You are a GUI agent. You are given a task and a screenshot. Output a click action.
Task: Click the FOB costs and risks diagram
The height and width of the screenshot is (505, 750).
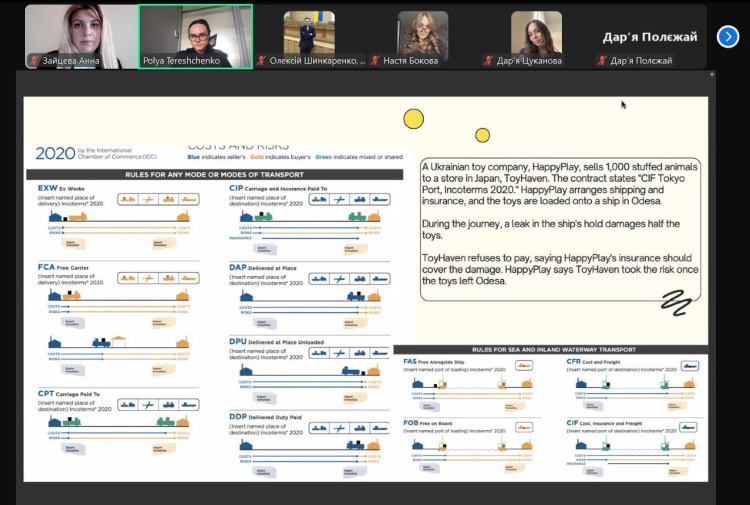[472, 454]
